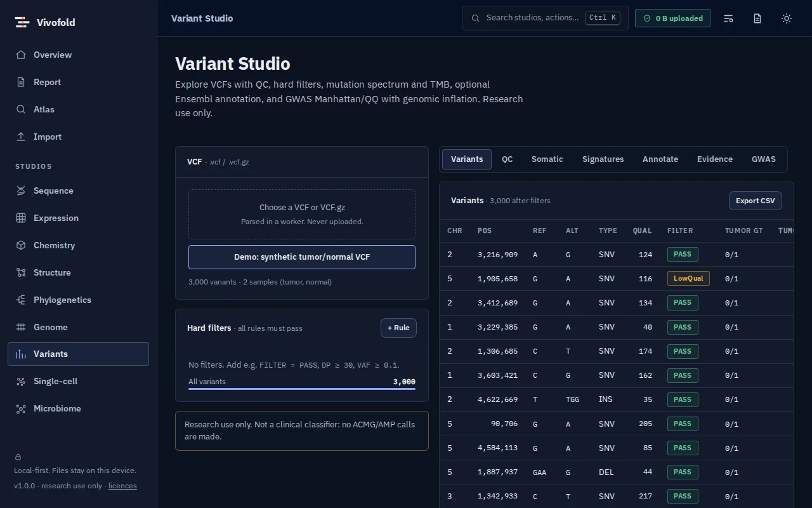
Task: Export variants with Export CSV button
Action: point(756,201)
